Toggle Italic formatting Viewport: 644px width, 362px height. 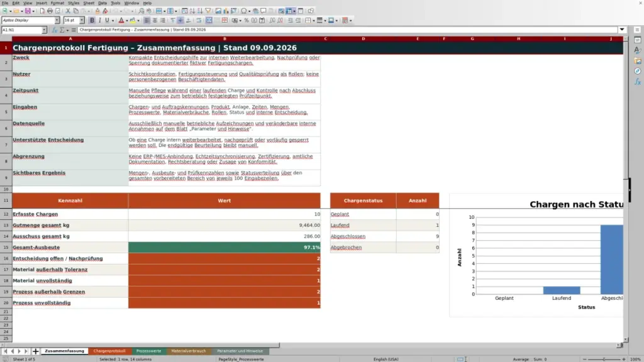(x=99, y=21)
